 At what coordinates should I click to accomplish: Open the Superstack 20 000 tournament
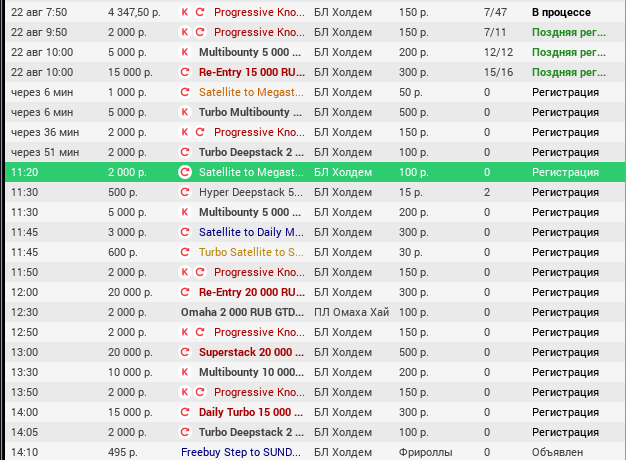click(x=251, y=352)
